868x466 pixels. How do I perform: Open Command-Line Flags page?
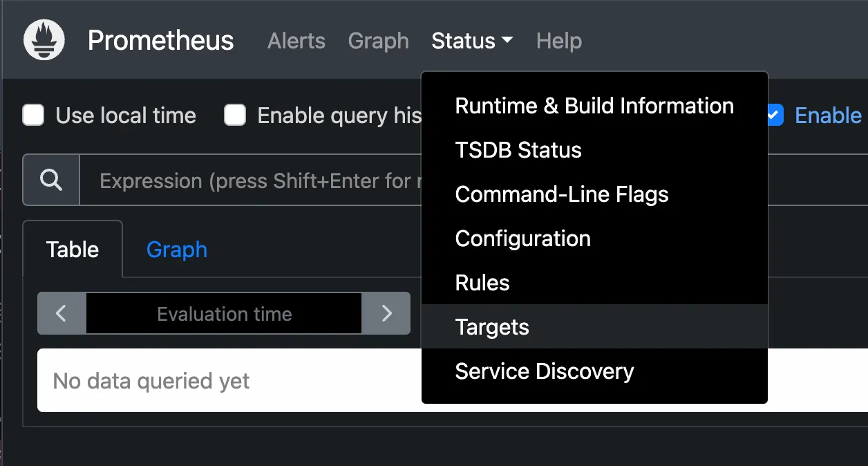[562, 194]
